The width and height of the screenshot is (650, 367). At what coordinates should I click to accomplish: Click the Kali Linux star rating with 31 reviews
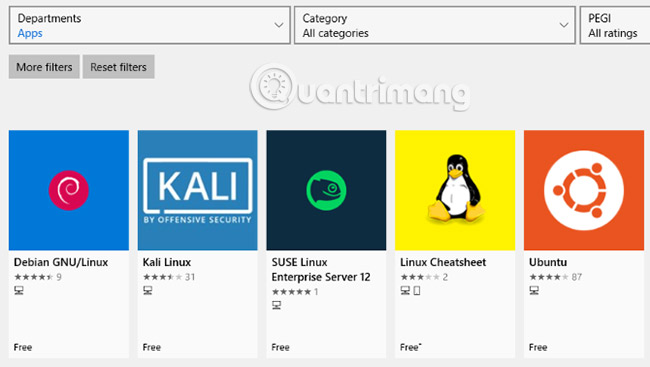[162, 277]
